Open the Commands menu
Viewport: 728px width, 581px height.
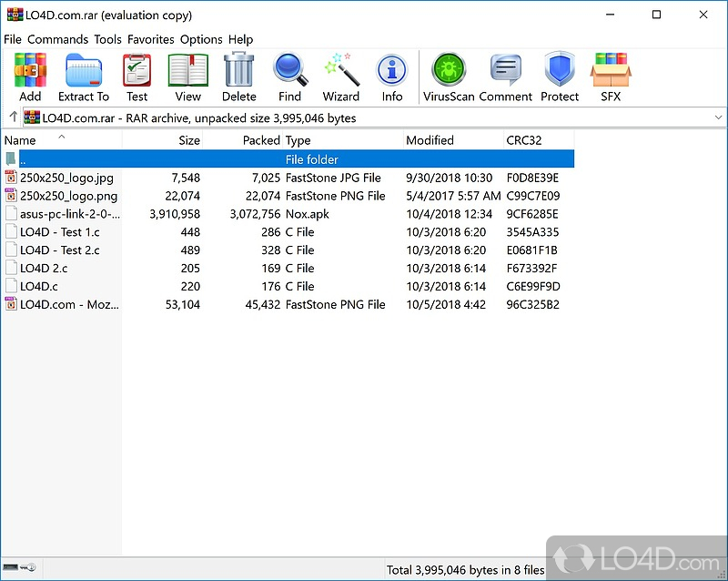pyautogui.click(x=57, y=39)
